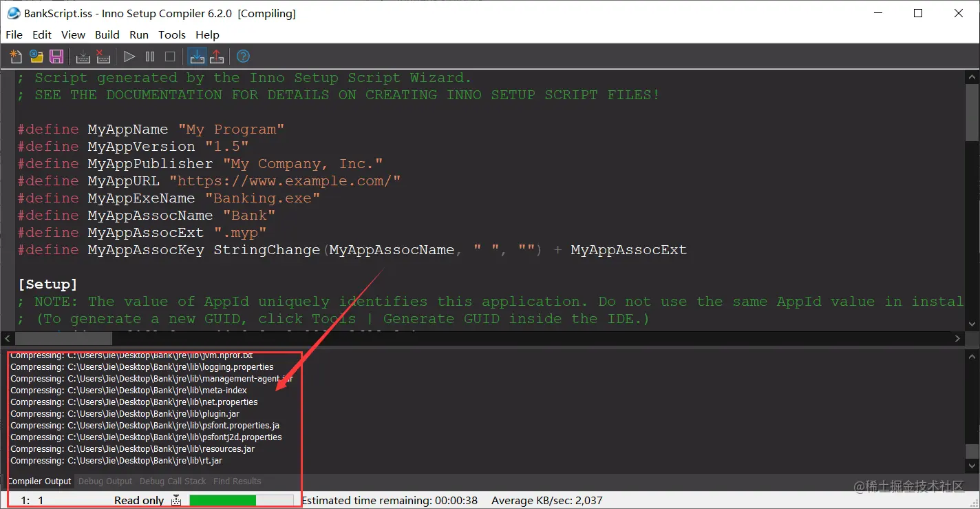Click the horizontal scrollbar's right arrow

point(958,338)
